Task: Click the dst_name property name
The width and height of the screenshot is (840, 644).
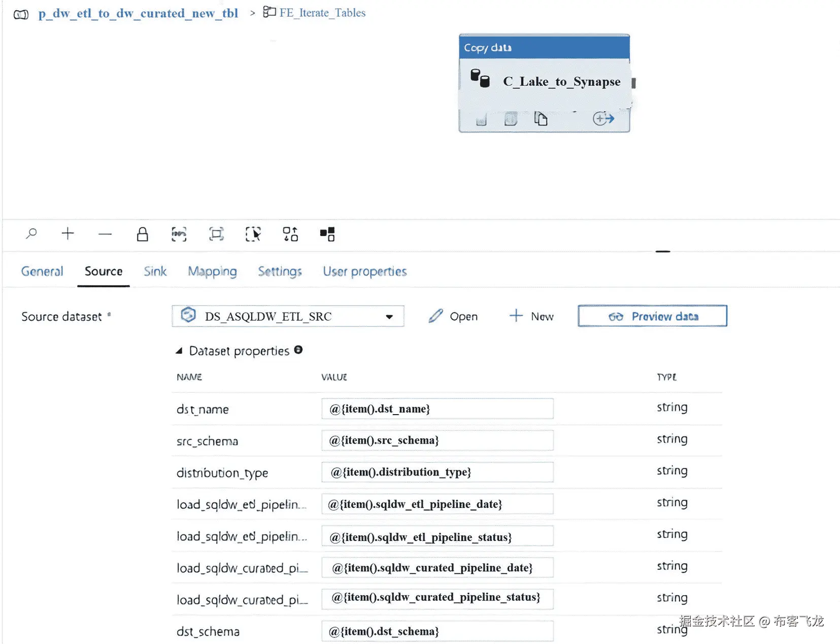Action: coord(203,409)
